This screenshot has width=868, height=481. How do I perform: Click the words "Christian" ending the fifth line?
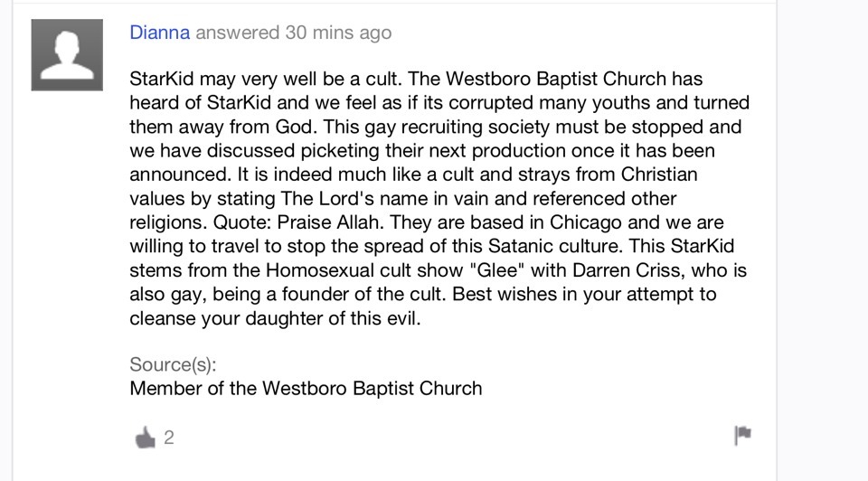click(659, 174)
